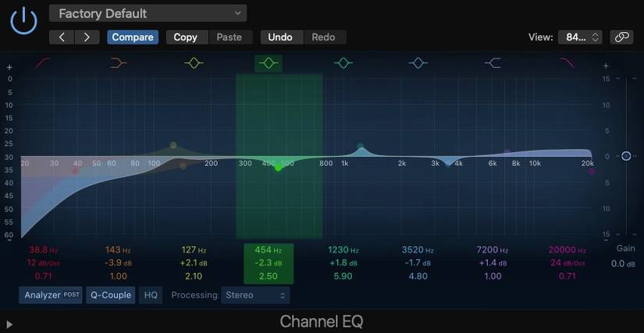Click the 5.90 Q value
The width and height of the screenshot is (644, 333).
pos(343,276)
